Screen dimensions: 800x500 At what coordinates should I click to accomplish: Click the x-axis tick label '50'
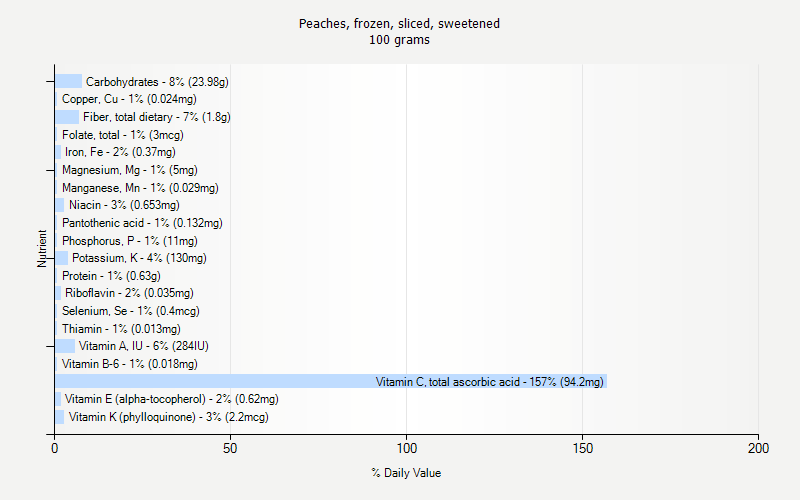[x=230, y=448]
